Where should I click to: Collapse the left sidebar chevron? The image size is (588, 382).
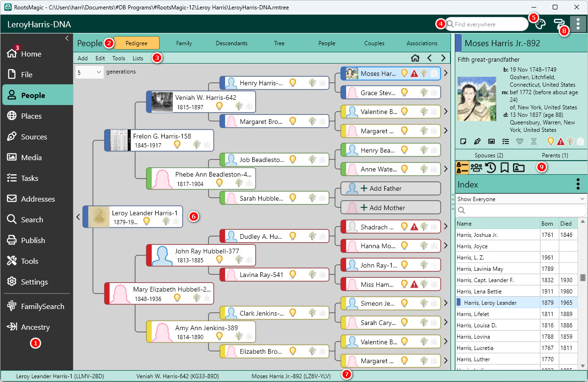pyautogui.click(x=67, y=38)
